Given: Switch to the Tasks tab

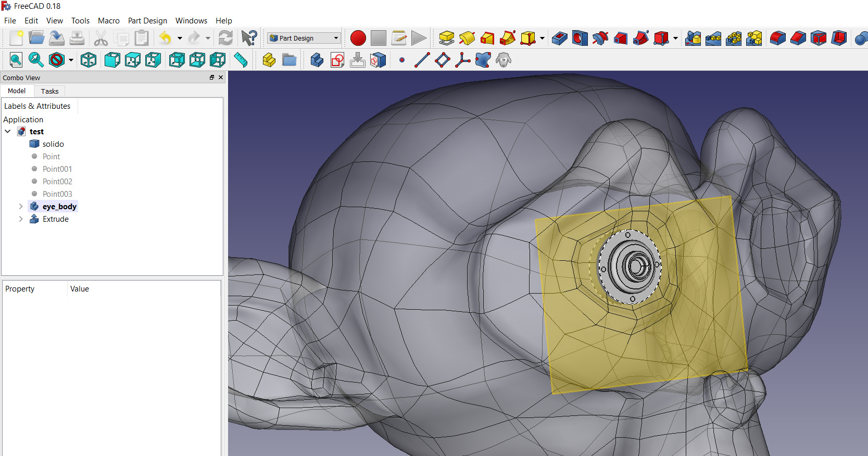Looking at the screenshot, I should click(x=50, y=91).
